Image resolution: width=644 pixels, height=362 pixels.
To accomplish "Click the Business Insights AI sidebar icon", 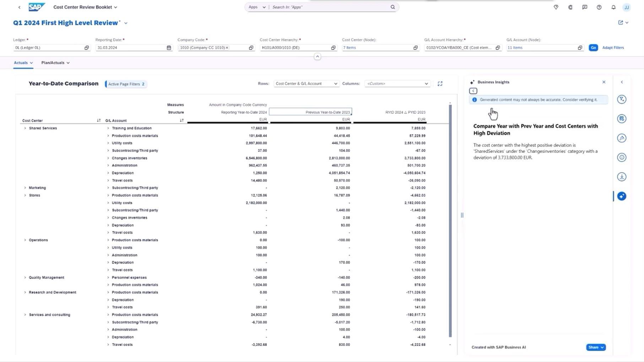I will pyautogui.click(x=621, y=196).
